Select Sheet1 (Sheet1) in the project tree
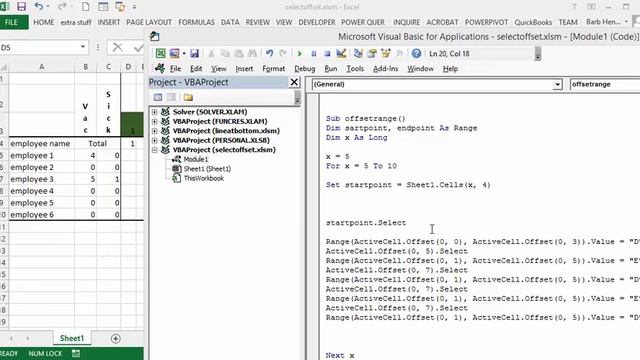640x360 pixels. [x=207, y=169]
